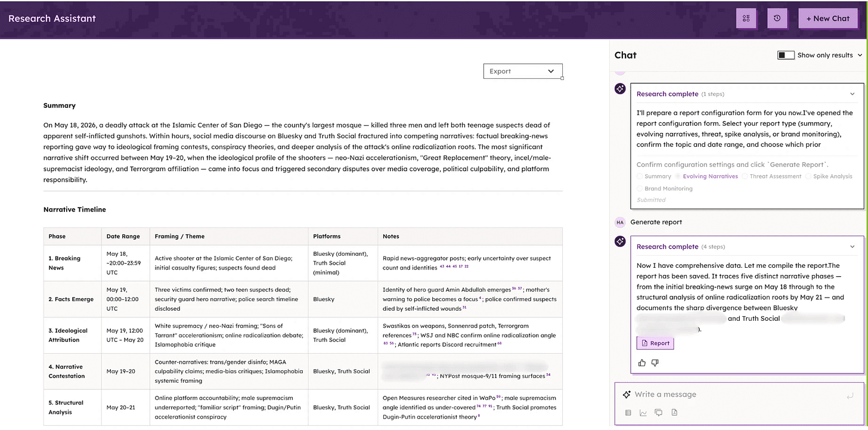Select the Summary report type radio

(x=640, y=177)
